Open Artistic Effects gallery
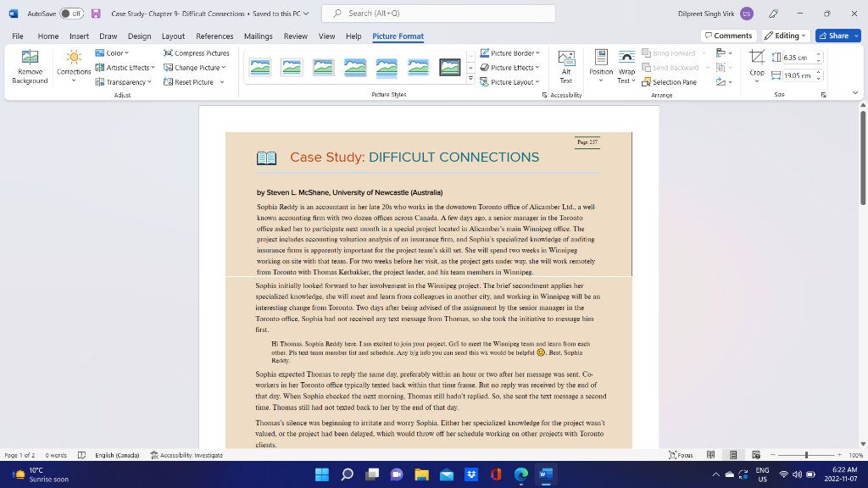 (x=125, y=68)
